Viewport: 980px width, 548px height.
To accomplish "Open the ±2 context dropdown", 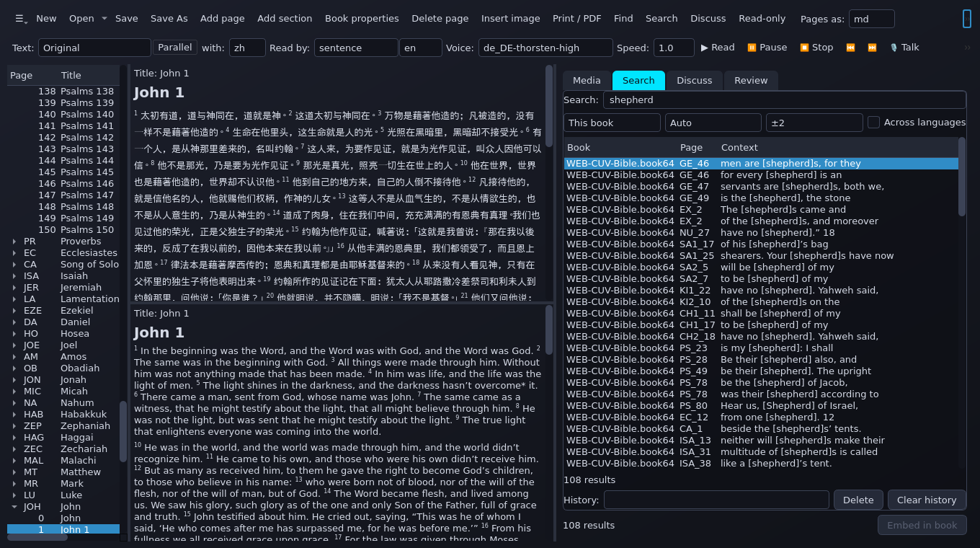I will point(814,123).
